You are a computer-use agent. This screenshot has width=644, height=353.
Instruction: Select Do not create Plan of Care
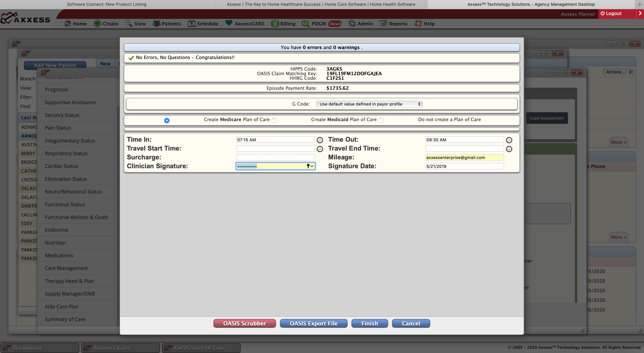[x=381, y=121]
